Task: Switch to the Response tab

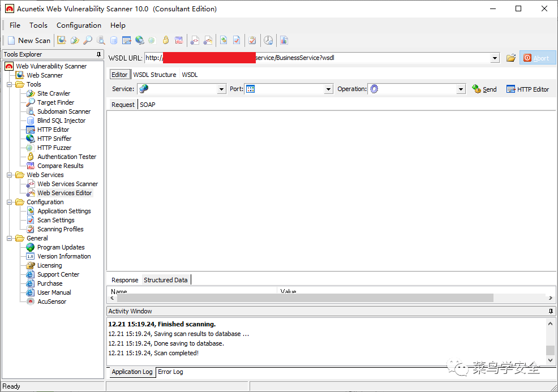Action: point(125,280)
